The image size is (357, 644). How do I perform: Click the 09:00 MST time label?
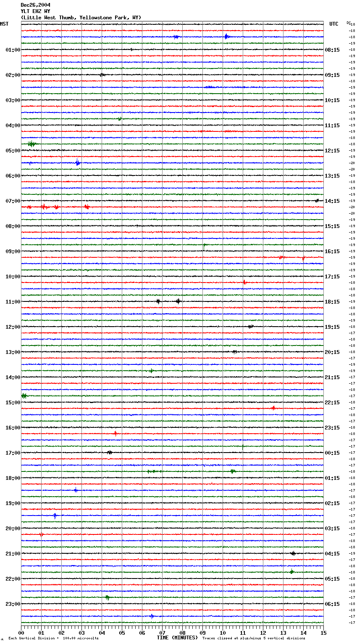13,251
